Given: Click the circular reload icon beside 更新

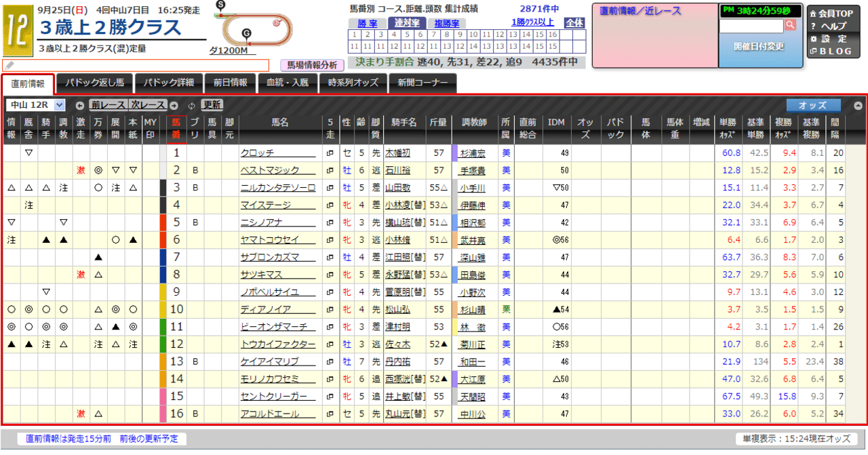Looking at the screenshot, I should (193, 106).
